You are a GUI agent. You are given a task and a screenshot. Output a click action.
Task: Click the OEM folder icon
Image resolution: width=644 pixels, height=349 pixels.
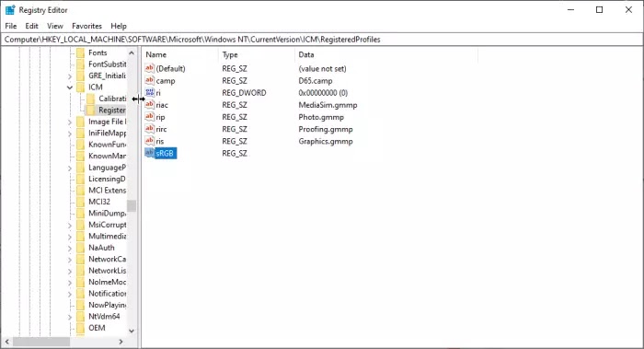pyautogui.click(x=81, y=328)
